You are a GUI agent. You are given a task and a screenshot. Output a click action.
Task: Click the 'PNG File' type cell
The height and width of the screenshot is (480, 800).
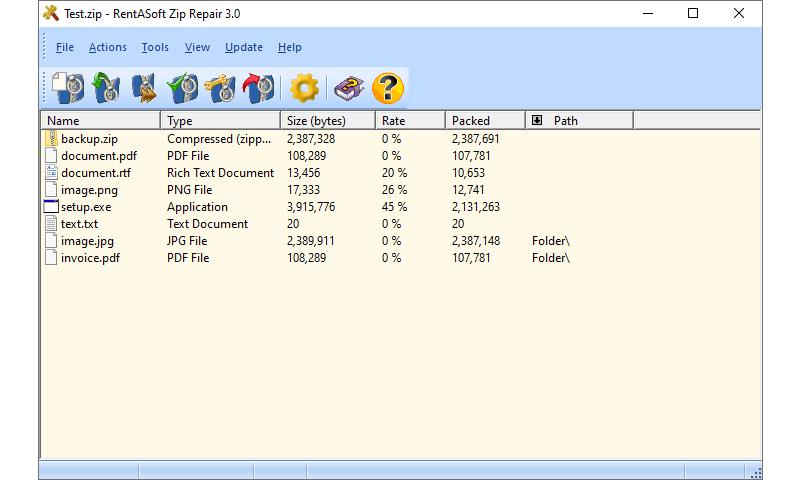click(x=189, y=190)
